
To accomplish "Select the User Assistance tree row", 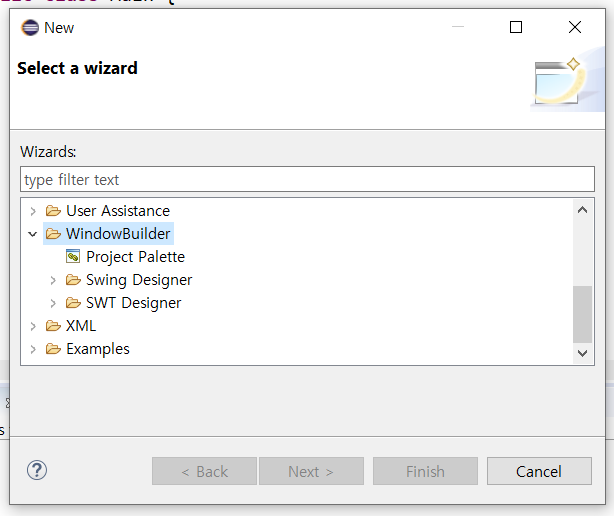I will pyautogui.click(x=118, y=211).
